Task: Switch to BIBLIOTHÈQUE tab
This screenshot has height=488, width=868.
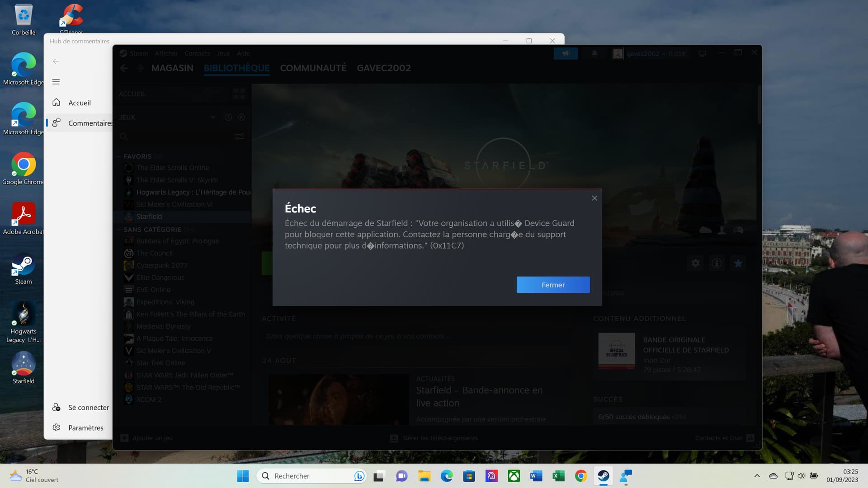Action: 236,68
